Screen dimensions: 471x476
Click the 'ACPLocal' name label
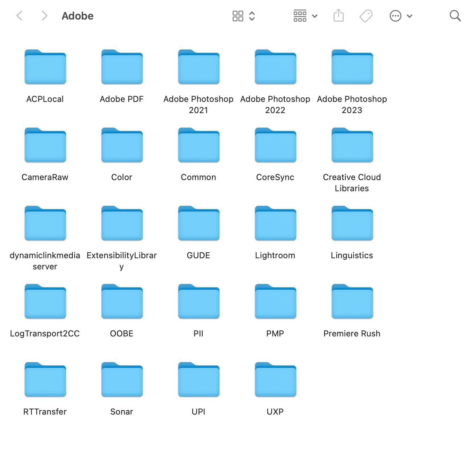45,99
